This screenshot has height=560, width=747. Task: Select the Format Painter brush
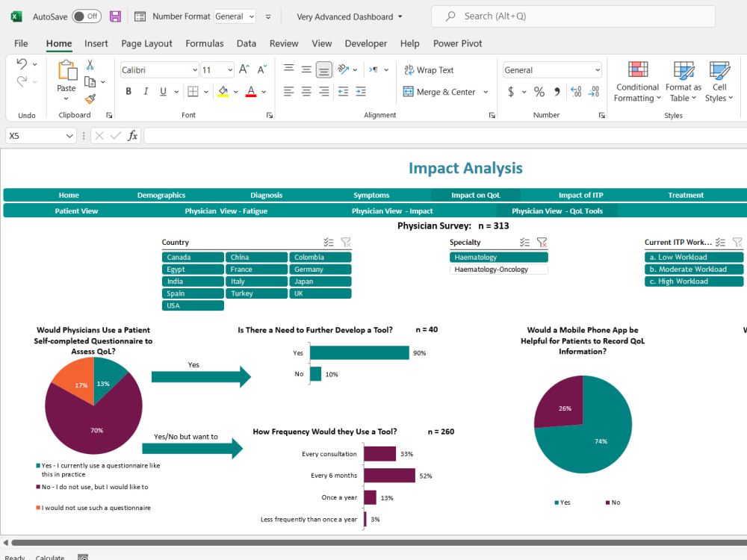point(90,99)
